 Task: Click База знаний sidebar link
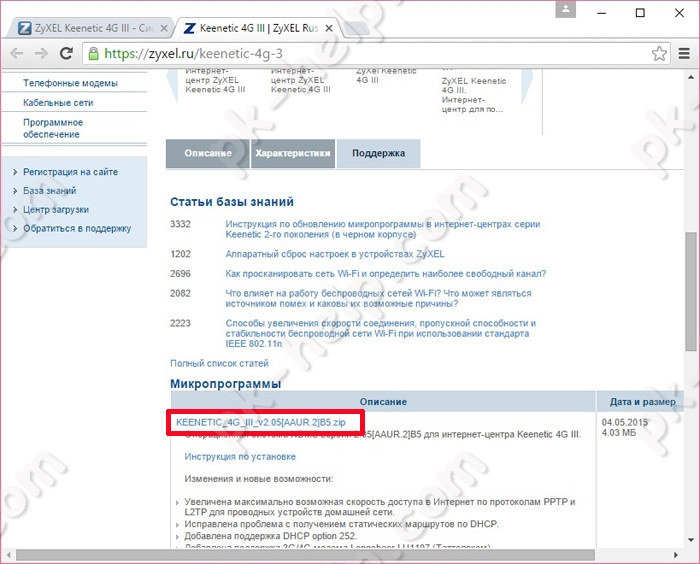point(50,191)
